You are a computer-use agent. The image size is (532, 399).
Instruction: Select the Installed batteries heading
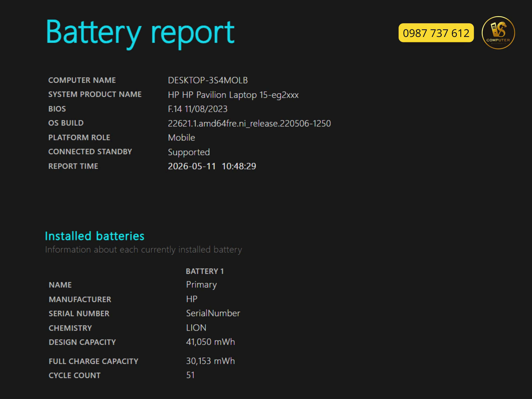(x=95, y=236)
